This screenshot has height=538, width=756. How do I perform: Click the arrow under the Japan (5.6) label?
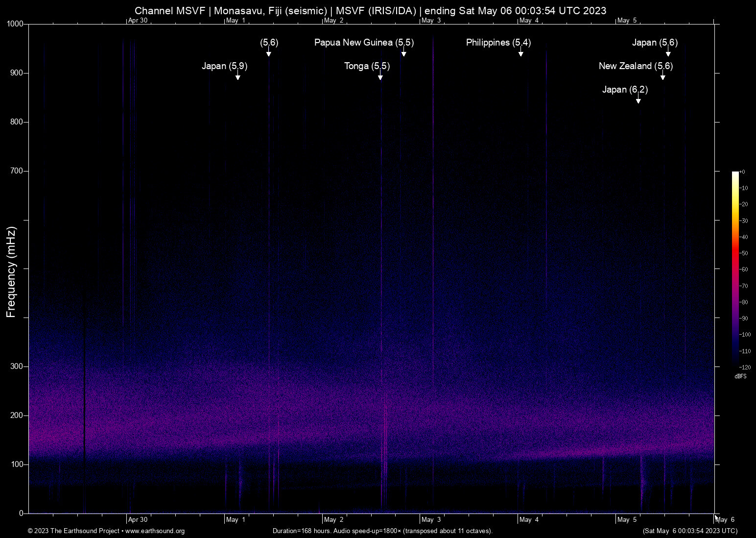pyautogui.click(x=668, y=53)
